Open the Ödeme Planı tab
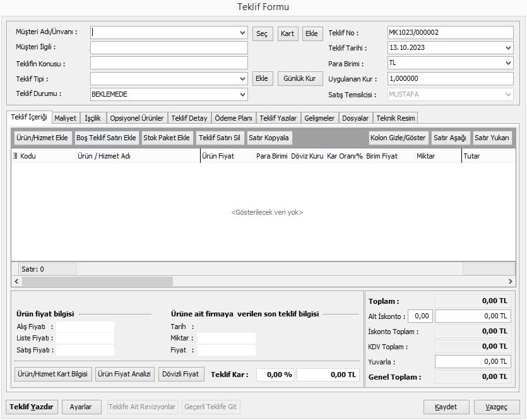527x420 pixels. 234,118
